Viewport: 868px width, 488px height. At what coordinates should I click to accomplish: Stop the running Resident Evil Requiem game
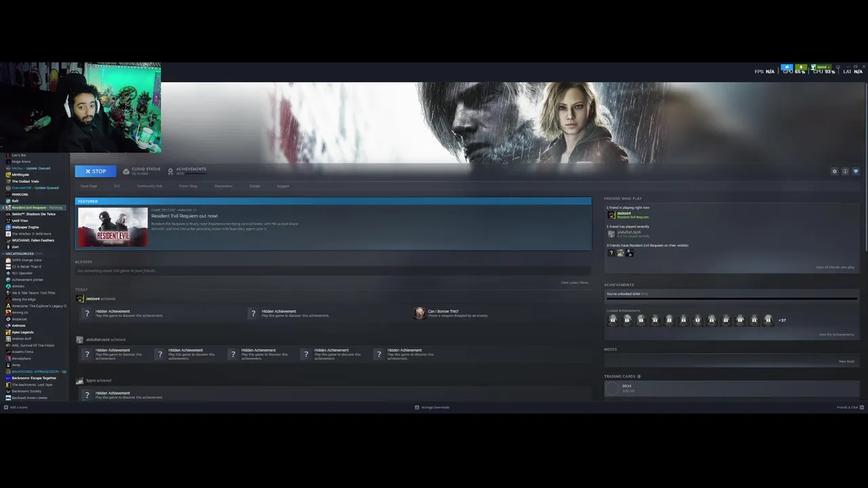pos(96,171)
